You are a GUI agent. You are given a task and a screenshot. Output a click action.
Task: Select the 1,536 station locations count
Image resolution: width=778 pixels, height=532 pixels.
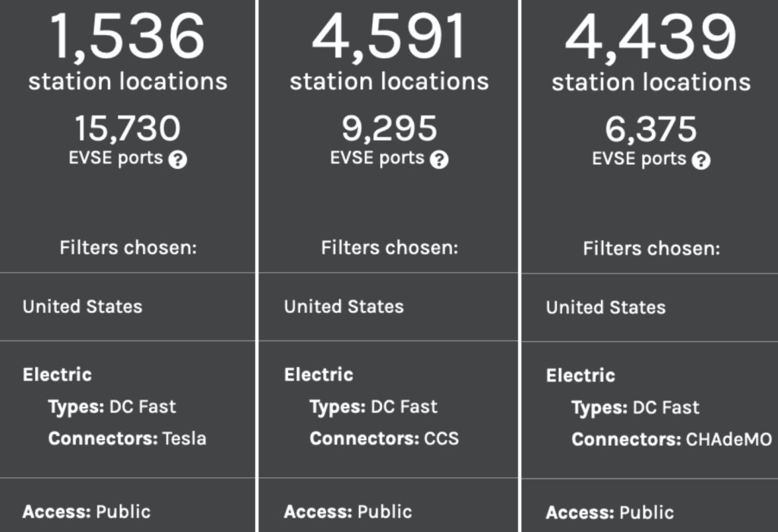[x=128, y=36]
